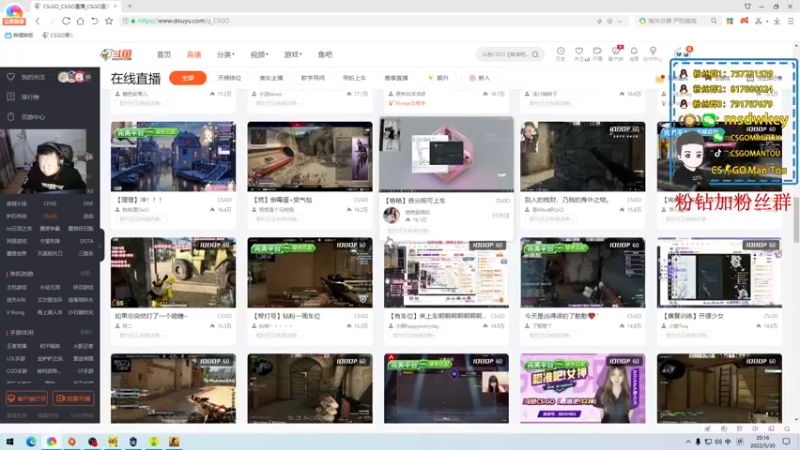Click the browser address bar URL
Viewport: 800px width, 450px height.
[x=183, y=21]
